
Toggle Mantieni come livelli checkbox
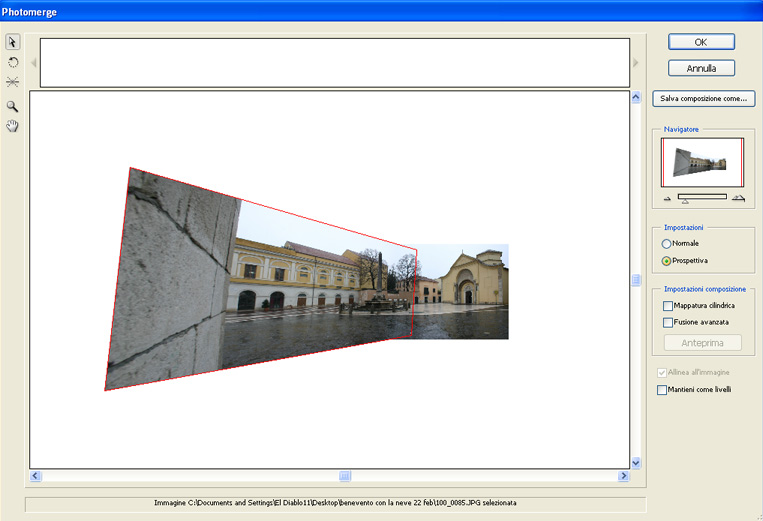[662, 390]
